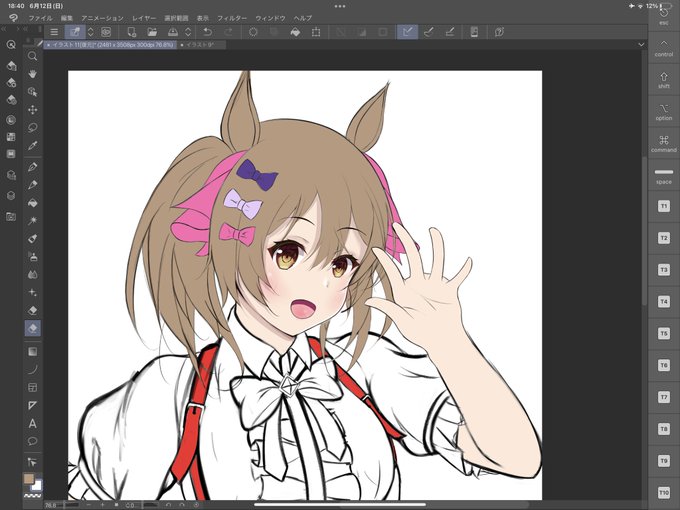Open the hamburger menu in command bar
680x510 pixels.
tap(54, 32)
